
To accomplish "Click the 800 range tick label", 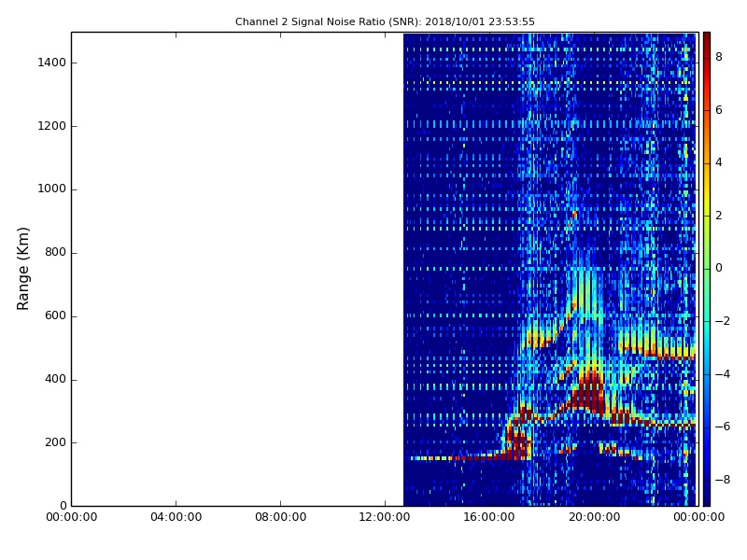I will [x=55, y=252].
